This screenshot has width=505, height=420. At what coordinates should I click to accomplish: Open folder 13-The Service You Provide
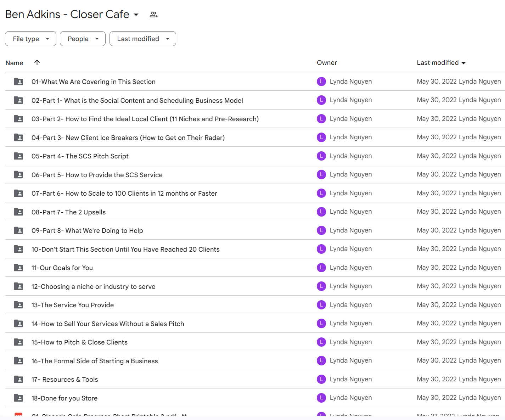pyautogui.click(x=73, y=305)
